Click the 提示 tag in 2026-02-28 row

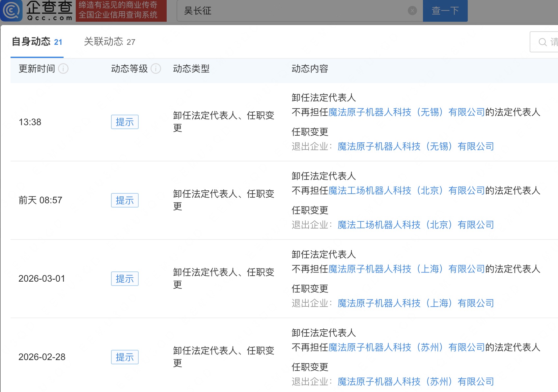pyautogui.click(x=125, y=357)
